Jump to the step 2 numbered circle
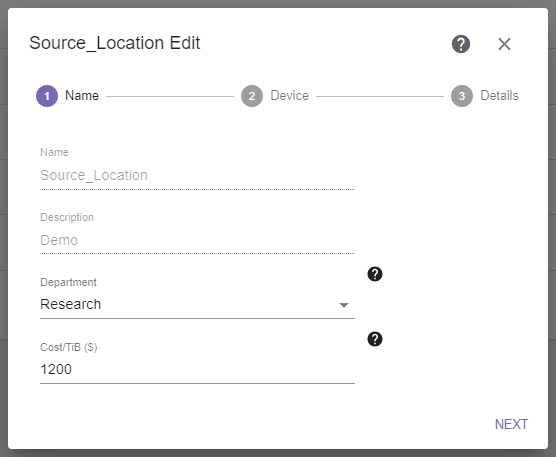The height and width of the screenshot is (457, 556). pos(252,96)
